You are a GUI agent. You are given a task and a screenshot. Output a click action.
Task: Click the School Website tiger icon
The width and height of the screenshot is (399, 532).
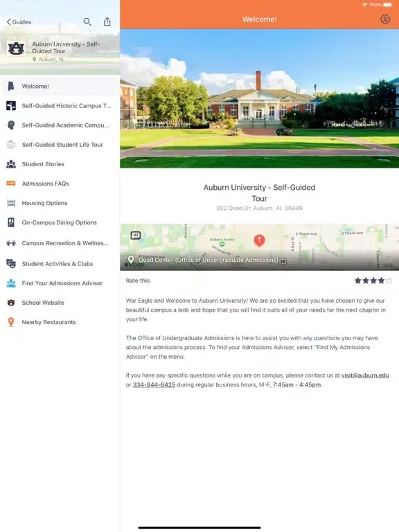11,303
